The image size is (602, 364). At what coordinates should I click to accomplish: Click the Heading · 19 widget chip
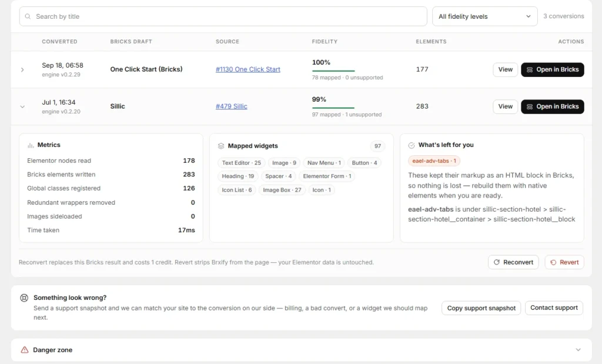238,176
